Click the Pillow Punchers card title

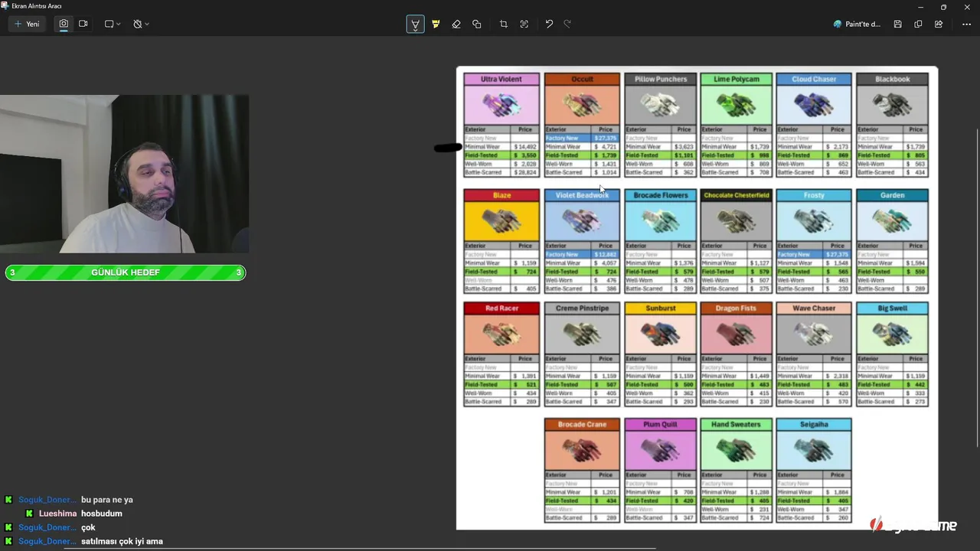point(660,79)
